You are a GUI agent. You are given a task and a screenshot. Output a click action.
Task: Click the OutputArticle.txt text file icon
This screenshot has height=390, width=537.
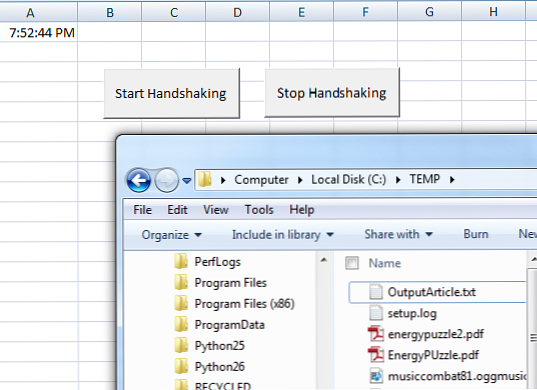click(x=376, y=292)
